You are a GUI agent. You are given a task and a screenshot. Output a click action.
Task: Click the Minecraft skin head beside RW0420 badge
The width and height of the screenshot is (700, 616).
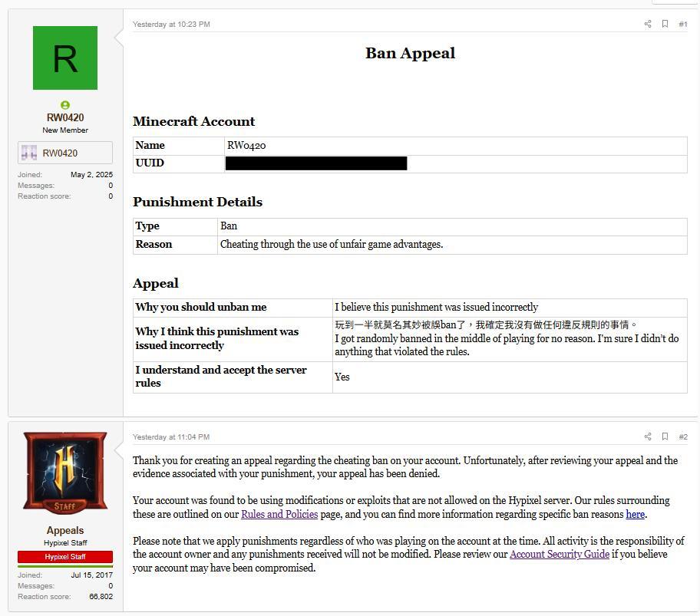pos(28,152)
